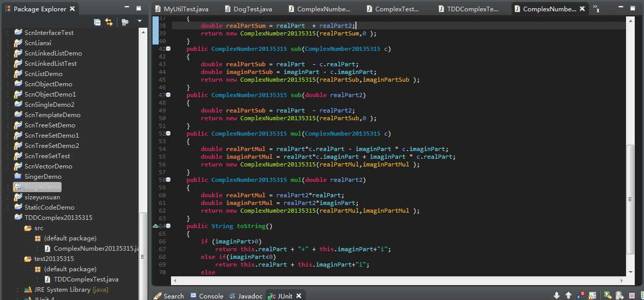Switch to DogTest.java tab
This screenshot has width=644, height=300.
pyautogui.click(x=249, y=9)
